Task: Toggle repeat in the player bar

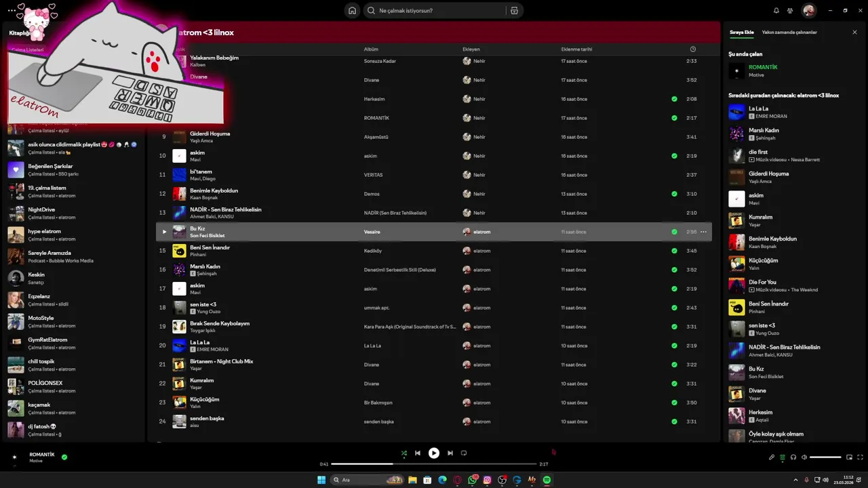Action: 464,453
